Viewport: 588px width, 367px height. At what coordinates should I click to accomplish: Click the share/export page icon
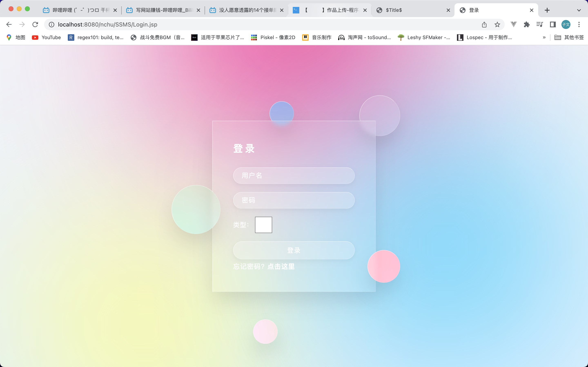click(x=484, y=24)
